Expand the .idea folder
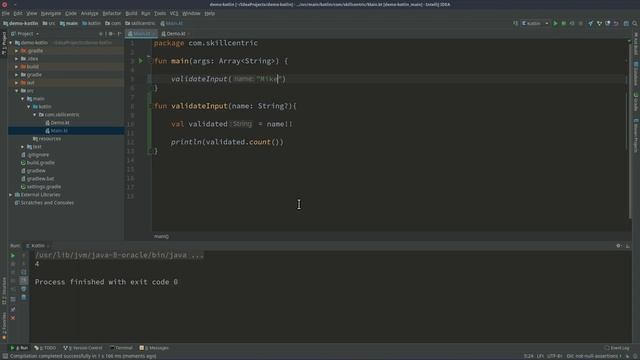The image size is (640, 360). click(x=17, y=59)
